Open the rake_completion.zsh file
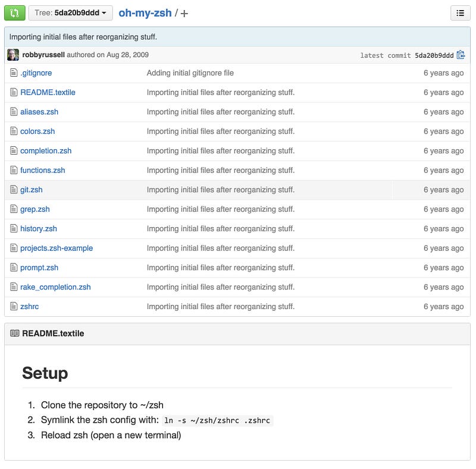476x469 pixels. [55, 287]
